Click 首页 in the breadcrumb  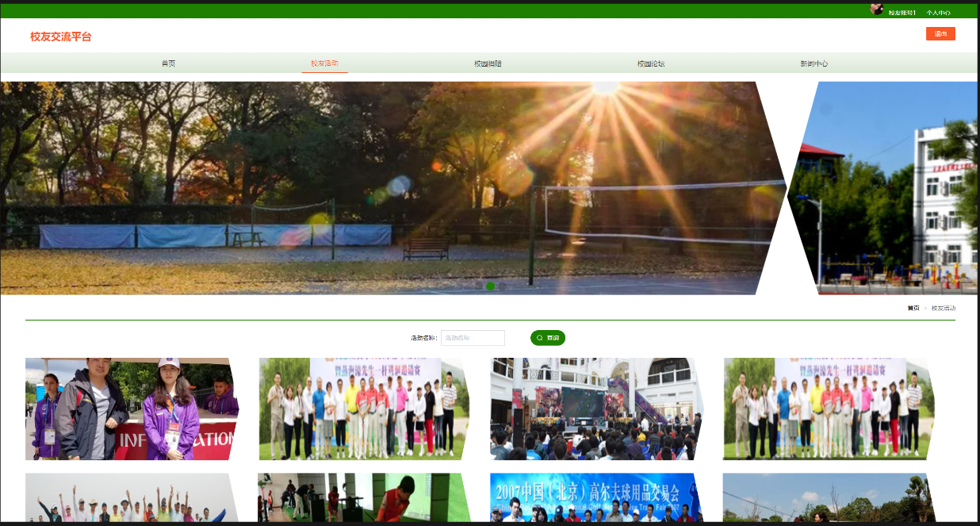[913, 308]
